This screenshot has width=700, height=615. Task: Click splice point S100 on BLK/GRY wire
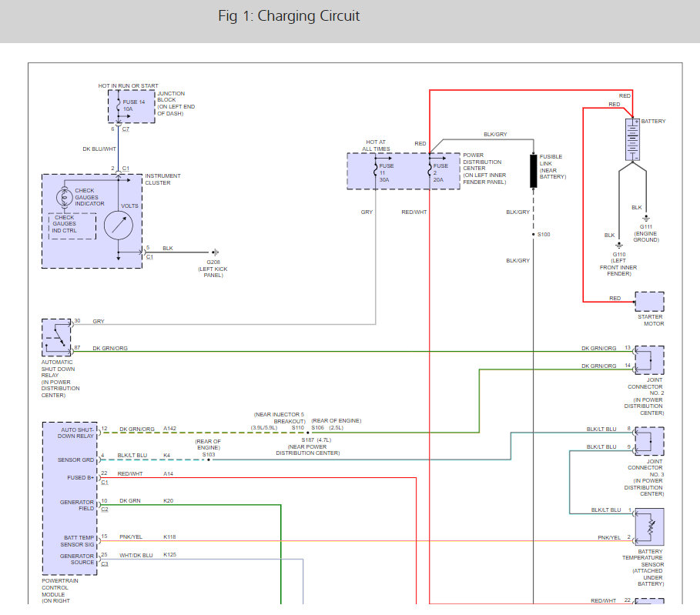tap(533, 234)
